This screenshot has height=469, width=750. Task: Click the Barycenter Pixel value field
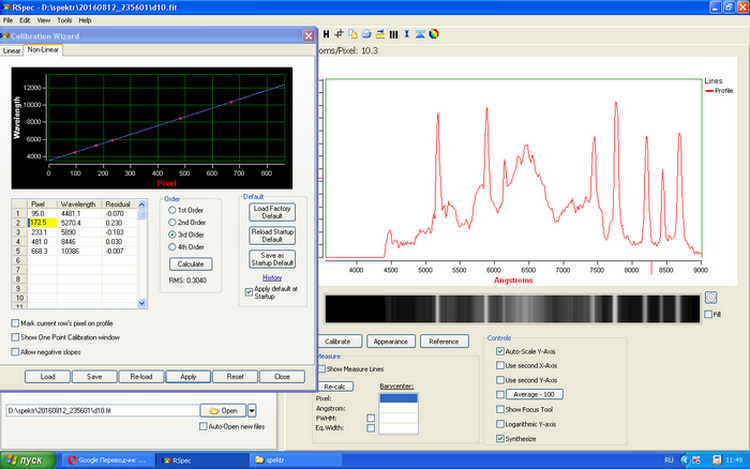click(398, 398)
